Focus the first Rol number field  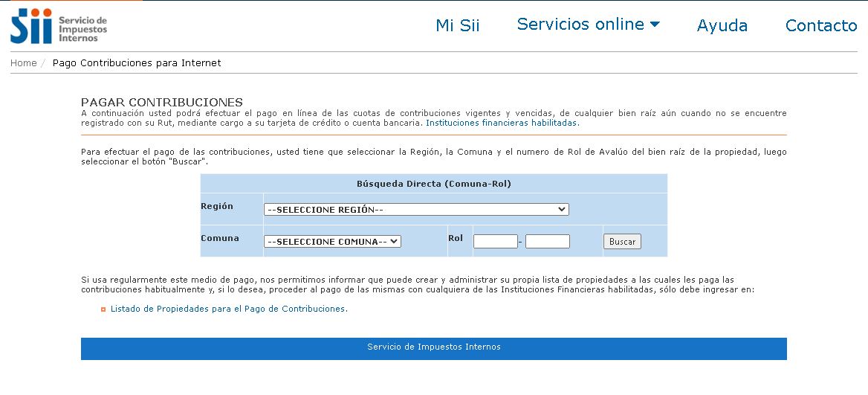tap(495, 242)
